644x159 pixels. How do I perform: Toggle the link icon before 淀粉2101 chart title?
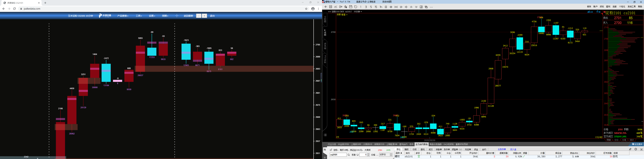[x=330, y=12]
